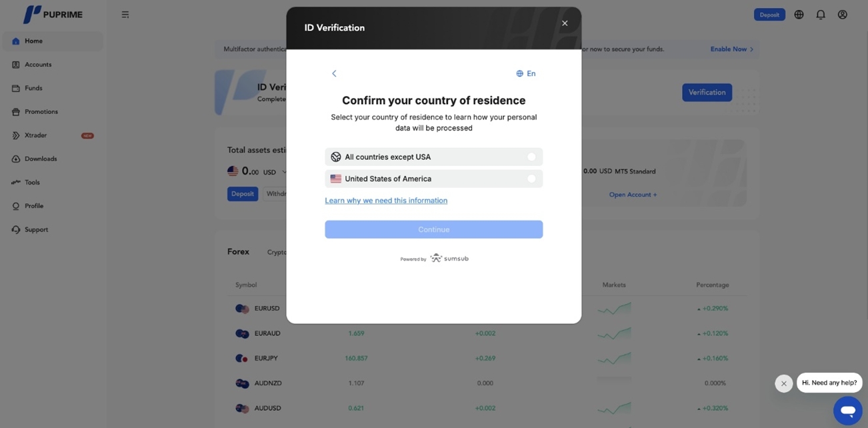This screenshot has width=868, height=428.
Task: Open the live chat bubble widget
Action: point(847,410)
